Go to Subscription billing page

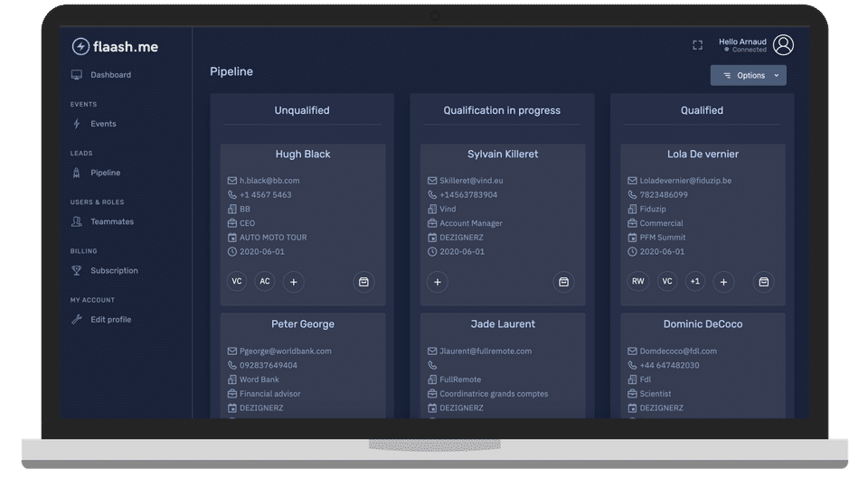(x=104, y=271)
